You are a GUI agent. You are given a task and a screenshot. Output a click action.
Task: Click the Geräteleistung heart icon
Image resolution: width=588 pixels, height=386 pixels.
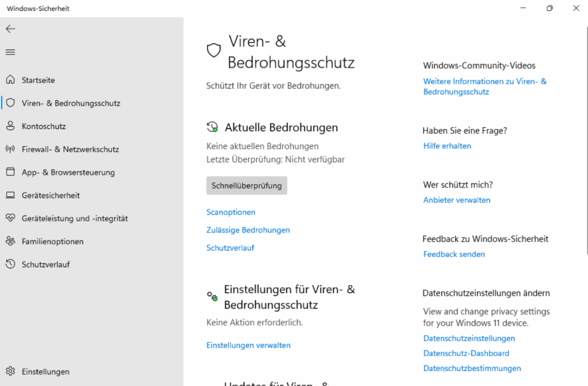pos(10,219)
